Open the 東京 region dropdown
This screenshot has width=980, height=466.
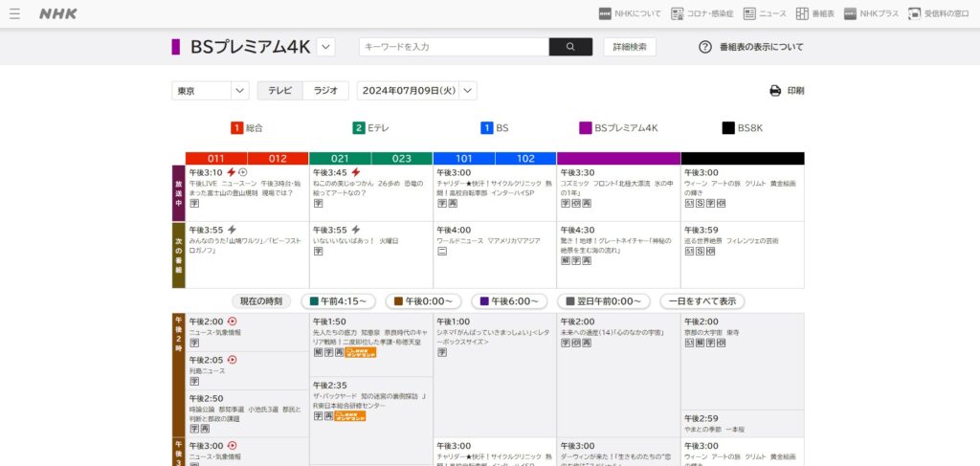pyautogui.click(x=210, y=91)
